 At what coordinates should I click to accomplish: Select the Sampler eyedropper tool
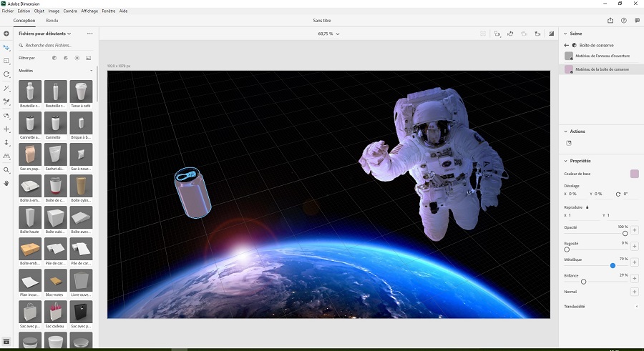(x=6, y=102)
